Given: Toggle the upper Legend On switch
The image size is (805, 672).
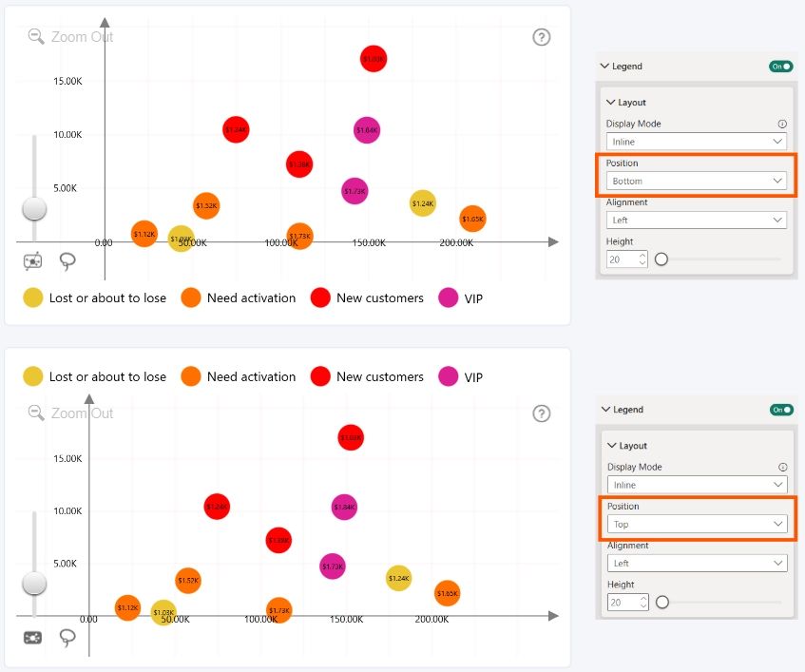Looking at the screenshot, I should [780, 67].
